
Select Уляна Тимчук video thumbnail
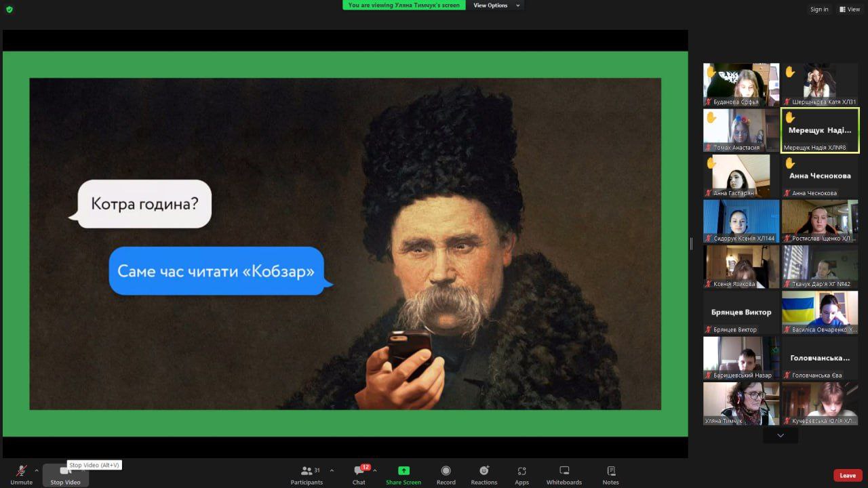click(741, 403)
